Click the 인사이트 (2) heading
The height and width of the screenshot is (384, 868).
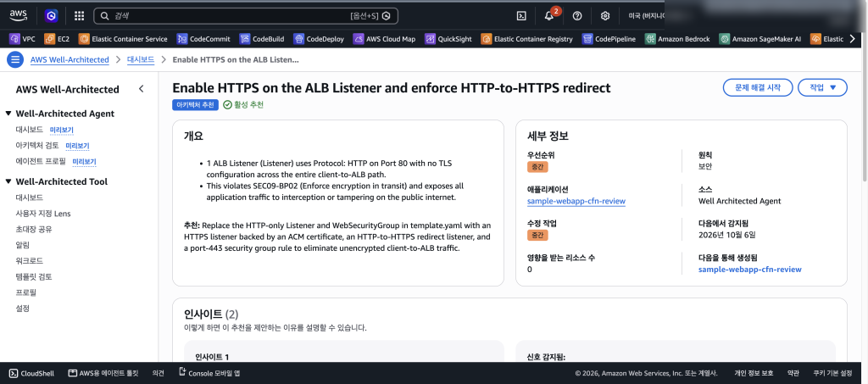click(211, 314)
